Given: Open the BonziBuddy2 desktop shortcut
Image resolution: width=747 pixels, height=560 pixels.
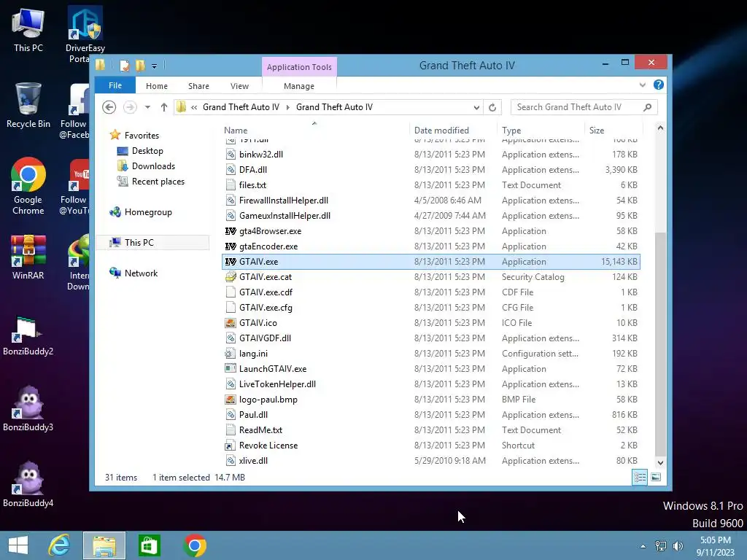Looking at the screenshot, I should (x=28, y=335).
